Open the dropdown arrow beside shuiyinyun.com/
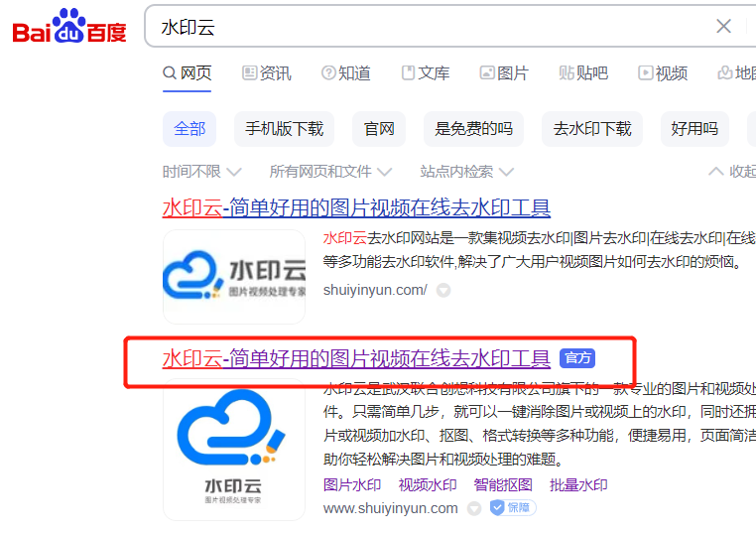 point(443,291)
